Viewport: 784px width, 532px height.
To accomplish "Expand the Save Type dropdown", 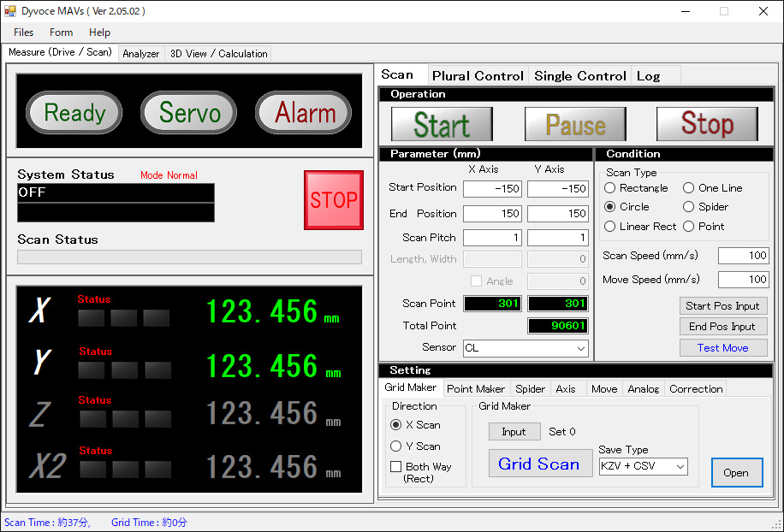I will pyautogui.click(x=680, y=466).
